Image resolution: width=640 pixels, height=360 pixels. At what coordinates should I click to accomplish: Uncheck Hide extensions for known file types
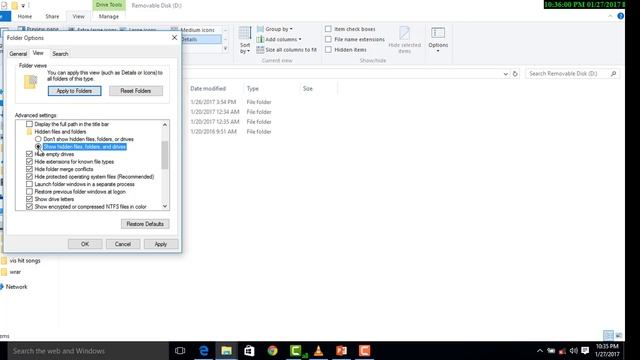click(x=29, y=162)
